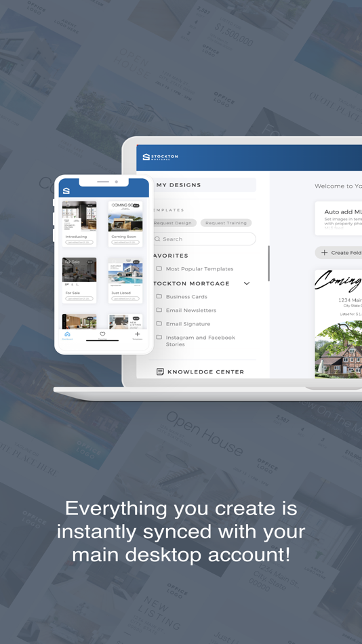Open options menu on the Just Listed card
The height and width of the screenshot is (644, 362).
click(x=136, y=262)
